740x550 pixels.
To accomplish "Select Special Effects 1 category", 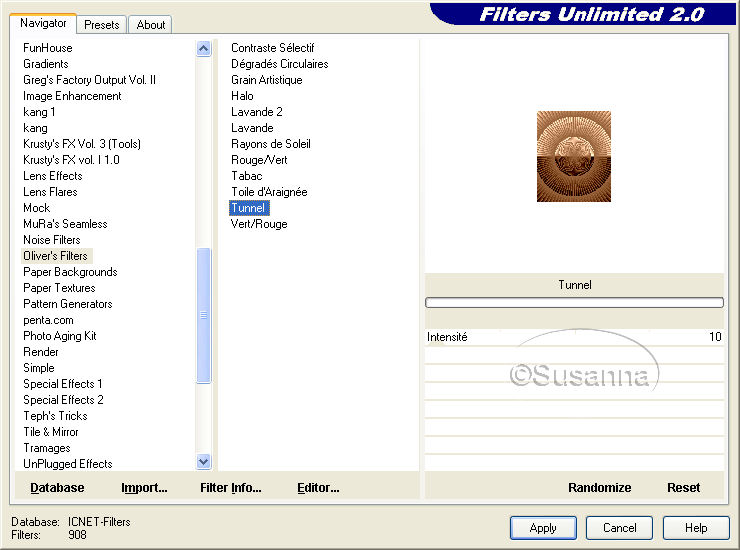I will (x=63, y=384).
